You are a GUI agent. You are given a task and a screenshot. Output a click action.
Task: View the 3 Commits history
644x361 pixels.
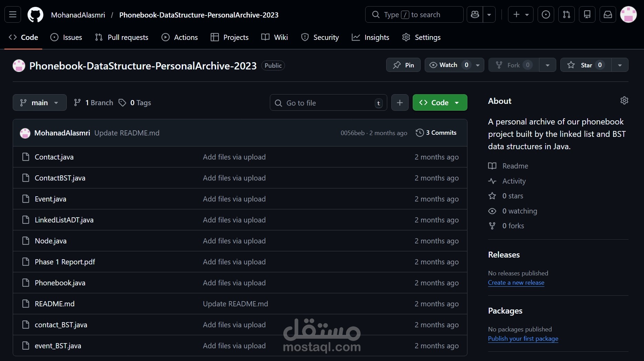436,133
